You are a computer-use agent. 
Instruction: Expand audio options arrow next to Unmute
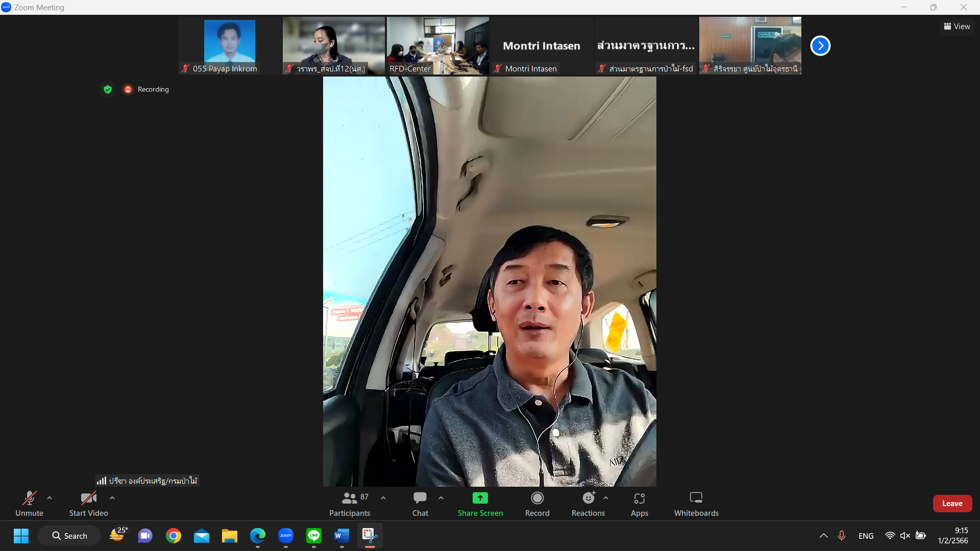(x=50, y=498)
